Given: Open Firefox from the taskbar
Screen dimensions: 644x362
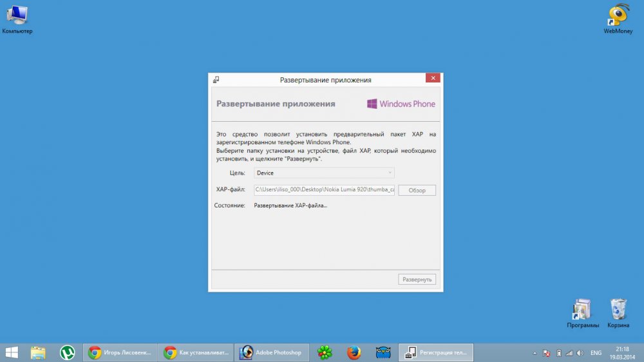Looking at the screenshot, I should coord(354,352).
